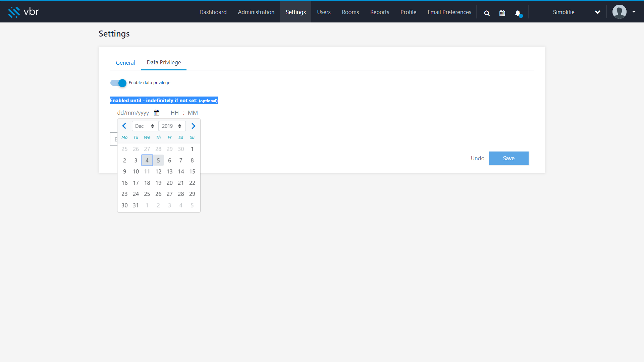Image resolution: width=644 pixels, height=362 pixels.
Task: Select December 16 in calendar
Action: pyautogui.click(x=124, y=183)
